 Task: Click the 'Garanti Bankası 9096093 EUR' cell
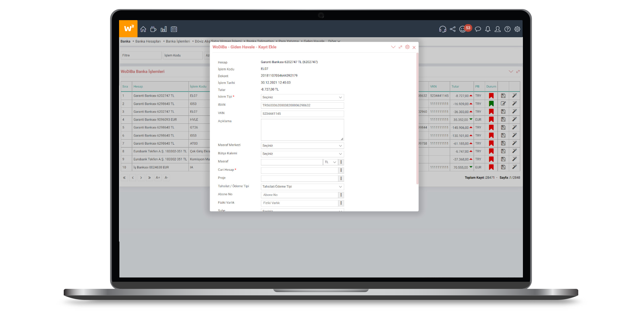point(160,119)
